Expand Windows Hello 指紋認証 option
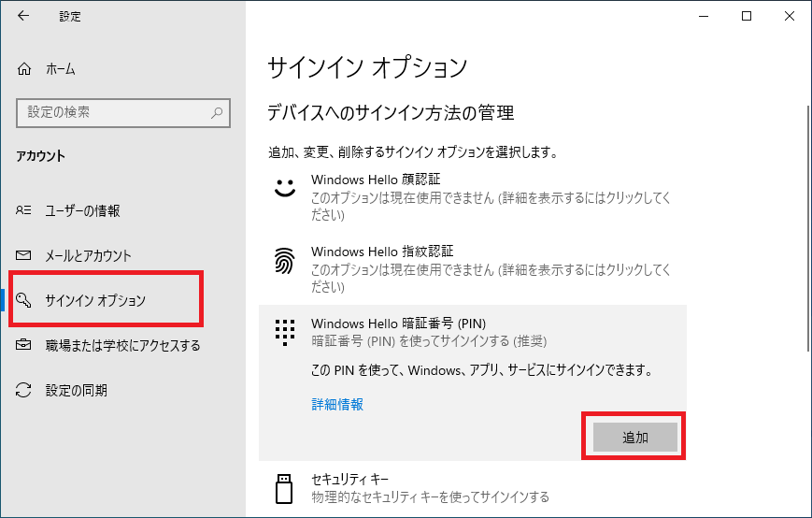The image size is (812, 518). pos(472,269)
